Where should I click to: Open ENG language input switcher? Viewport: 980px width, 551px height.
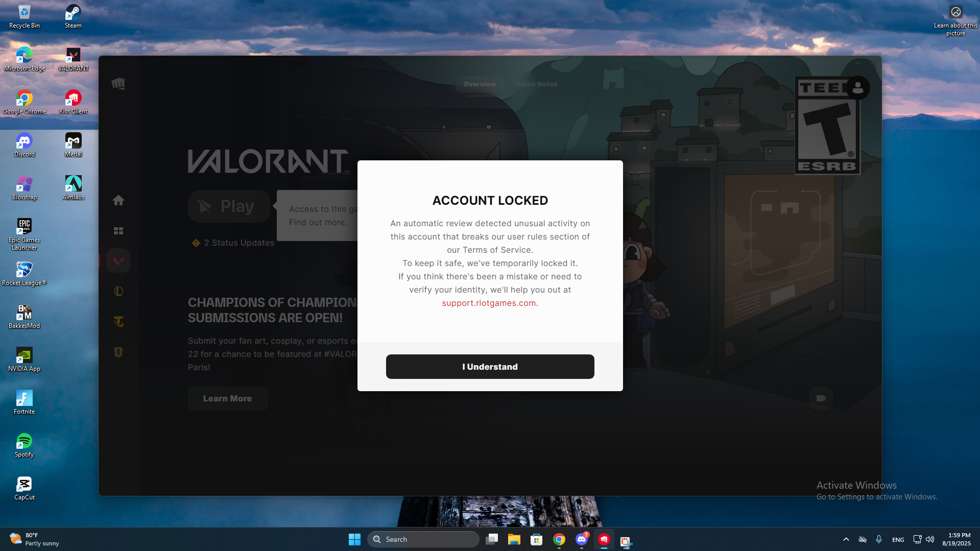[898, 540]
